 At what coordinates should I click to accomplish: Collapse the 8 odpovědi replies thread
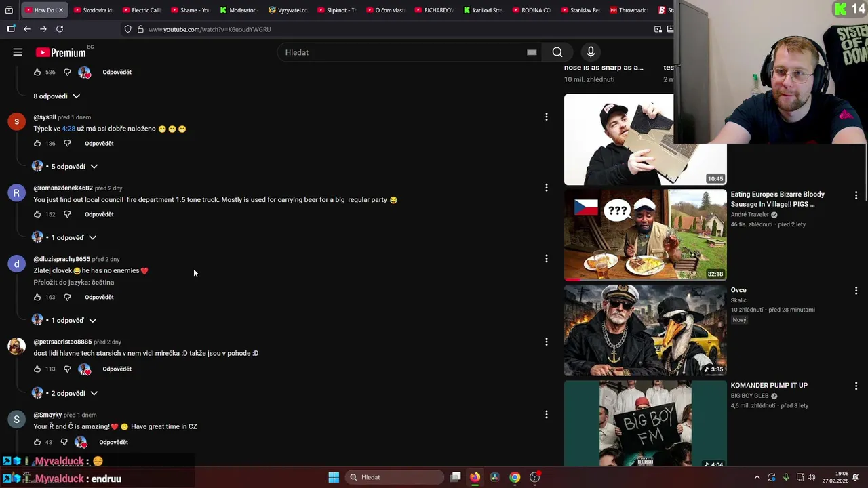click(x=57, y=96)
